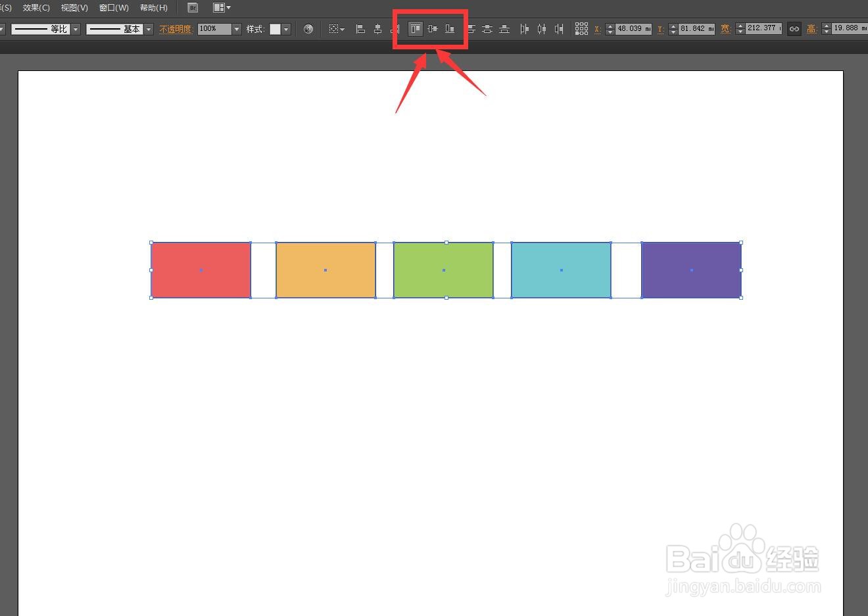Screen dimensions: 868x616
Task: Select the vertical align top icon
Action: 415,28
